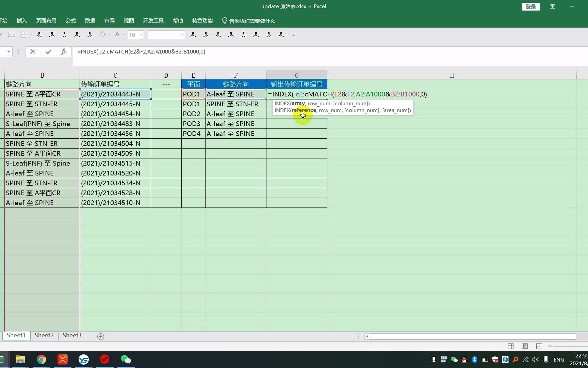The width and height of the screenshot is (588, 368).
Task: Open the font size dropdown
Action: coord(141,34)
